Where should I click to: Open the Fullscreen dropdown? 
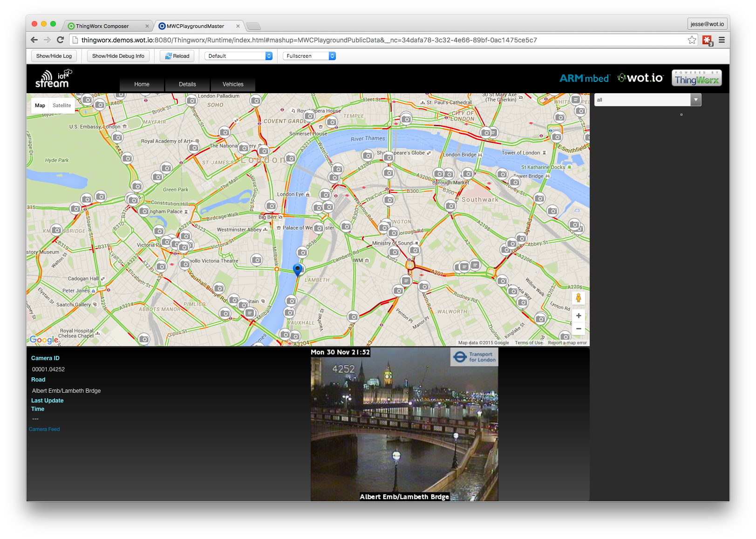click(x=309, y=56)
